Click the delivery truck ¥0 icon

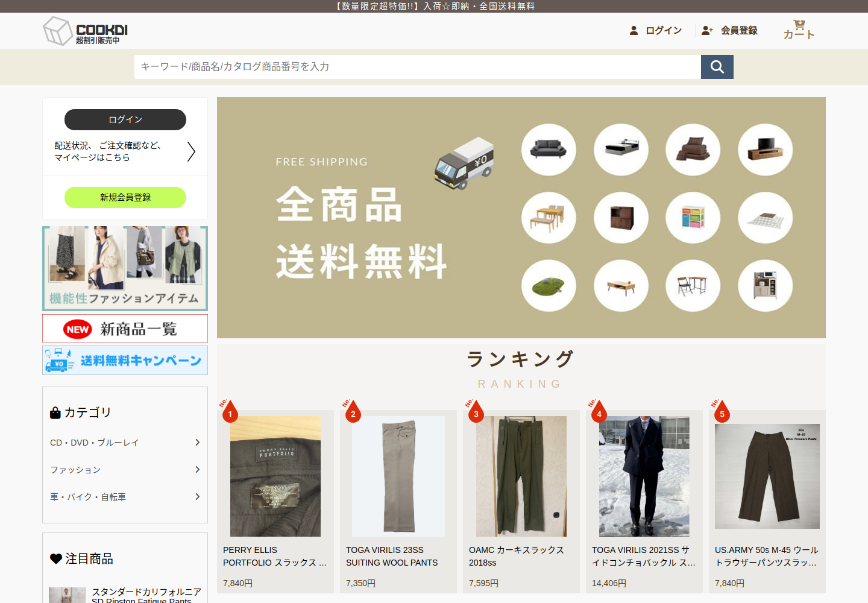click(x=464, y=163)
